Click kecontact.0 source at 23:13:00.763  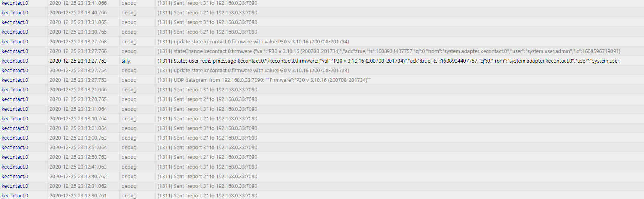(15, 138)
